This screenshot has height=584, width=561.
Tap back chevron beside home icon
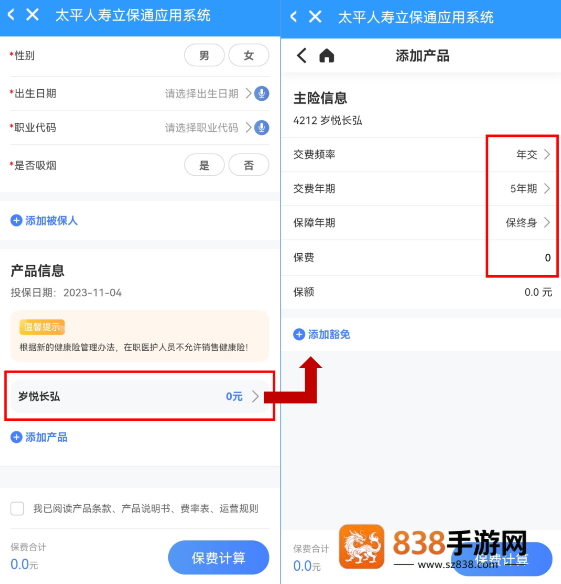(x=302, y=55)
